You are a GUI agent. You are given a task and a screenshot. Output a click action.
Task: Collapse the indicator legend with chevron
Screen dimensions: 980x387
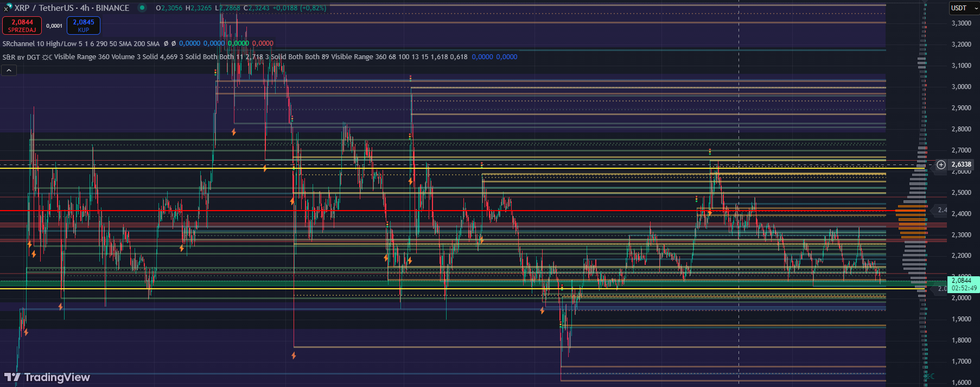[9, 70]
